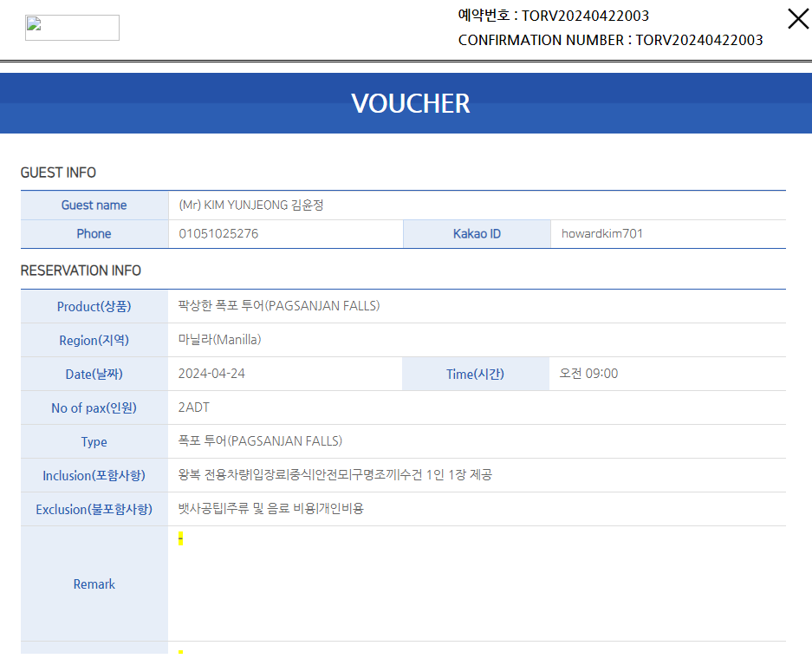The width and height of the screenshot is (812, 665).
Task: Click the Remark label cell
Action: (94, 584)
